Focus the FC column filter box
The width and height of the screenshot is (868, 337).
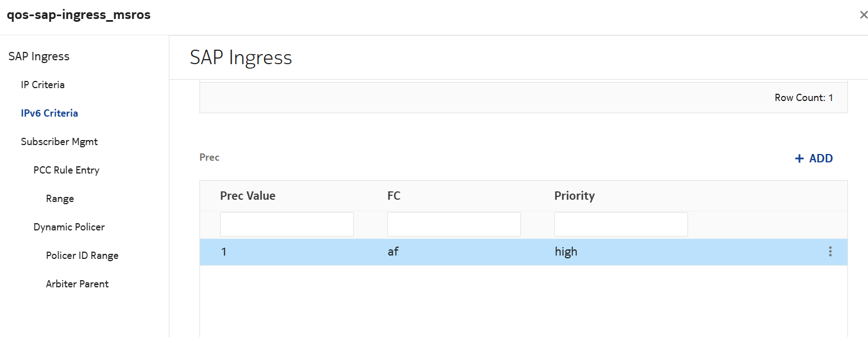(454, 224)
